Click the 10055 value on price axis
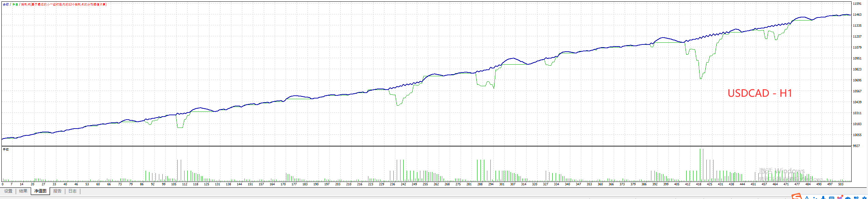 click(x=857, y=135)
